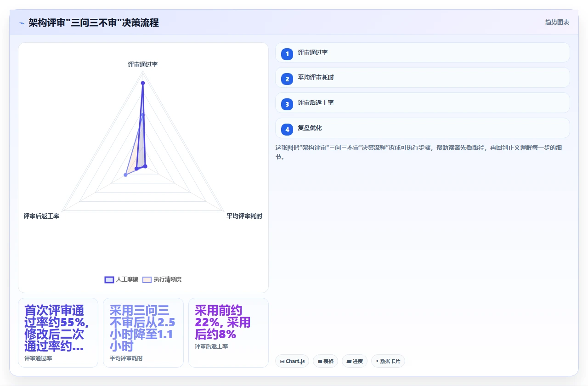This screenshot has width=588, height=386.
Task: Click the Chart.js tag
Action: [x=292, y=361]
